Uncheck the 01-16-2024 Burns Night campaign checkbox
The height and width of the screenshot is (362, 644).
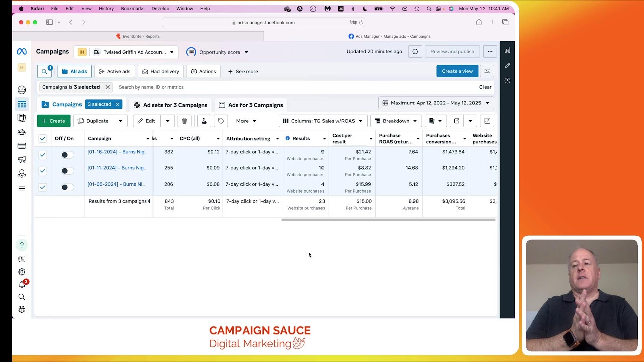(43, 155)
